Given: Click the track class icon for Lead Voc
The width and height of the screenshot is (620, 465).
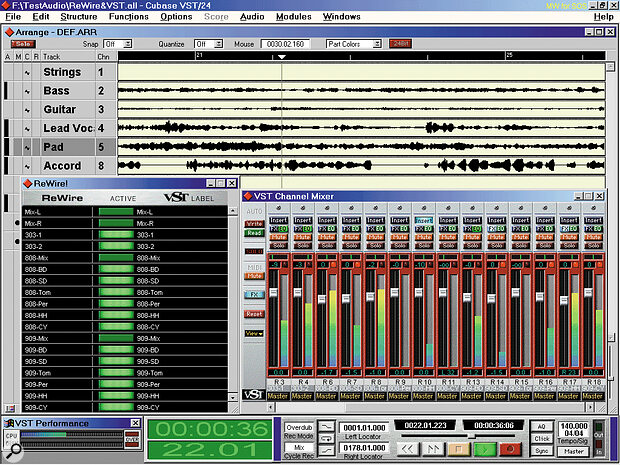Looking at the screenshot, I should point(27,129).
